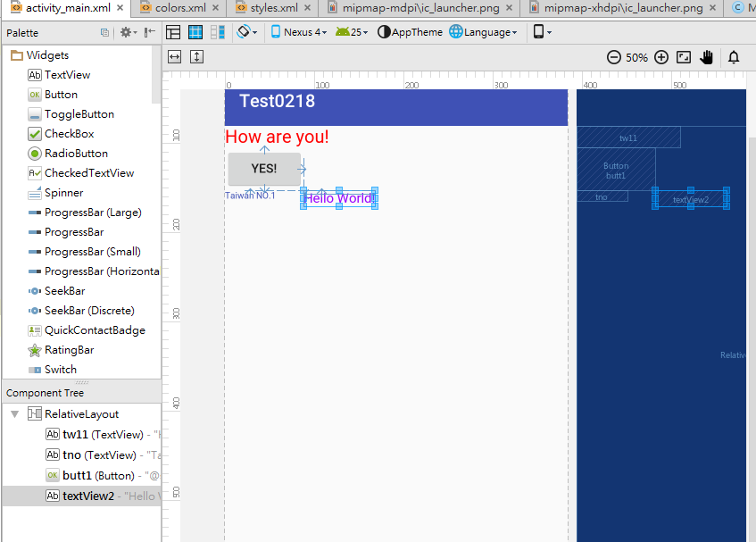Open the Palette settings gear menu
Screen dimensions: 756x542
pyautogui.click(x=129, y=32)
